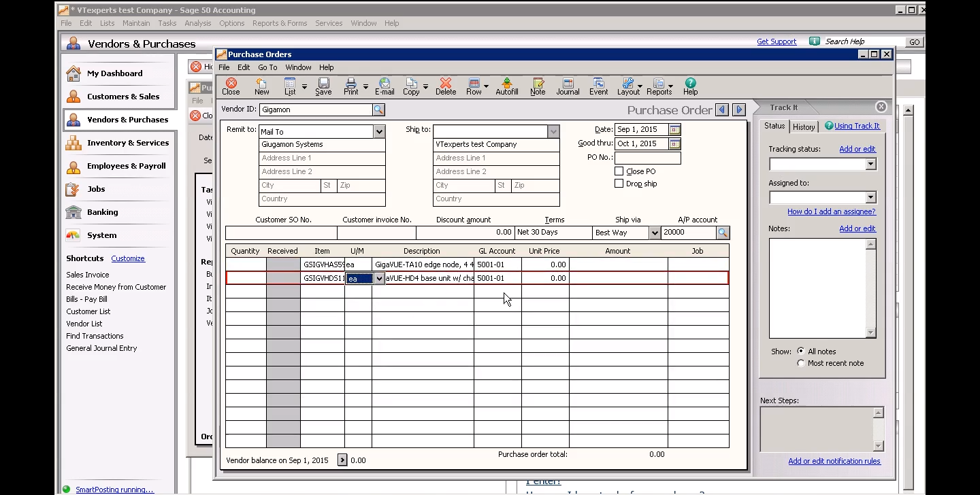Screen dimensions: 980x495
Task: Open the Row toolbar icon
Action: pos(474,86)
